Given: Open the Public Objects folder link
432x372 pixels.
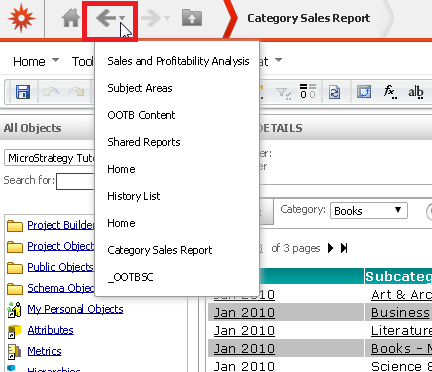Looking at the screenshot, I should coord(60,267).
